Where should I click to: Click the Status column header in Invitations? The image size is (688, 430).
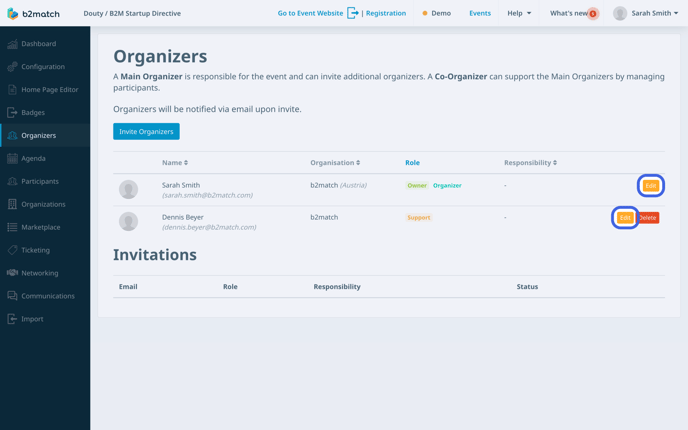click(x=527, y=287)
